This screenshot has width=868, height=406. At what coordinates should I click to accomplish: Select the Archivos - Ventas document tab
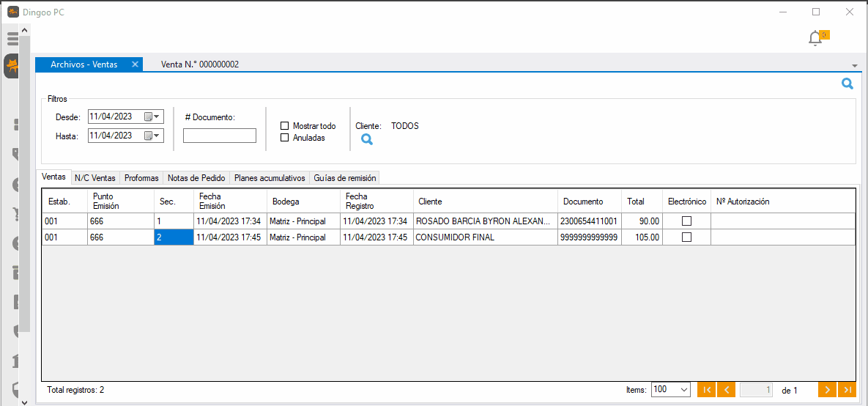pos(84,64)
